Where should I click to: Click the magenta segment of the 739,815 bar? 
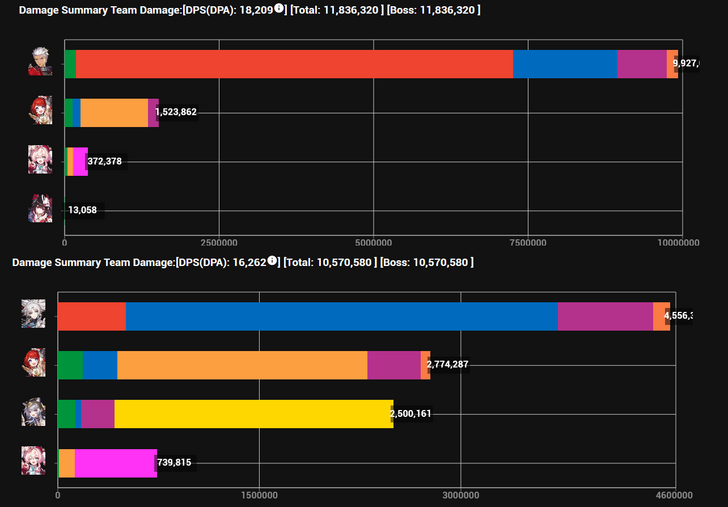click(x=115, y=462)
